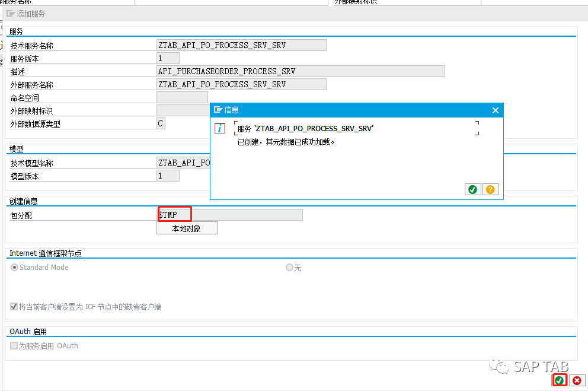
Task: Click the 服务 section header label
Action: click(x=16, y=31)
